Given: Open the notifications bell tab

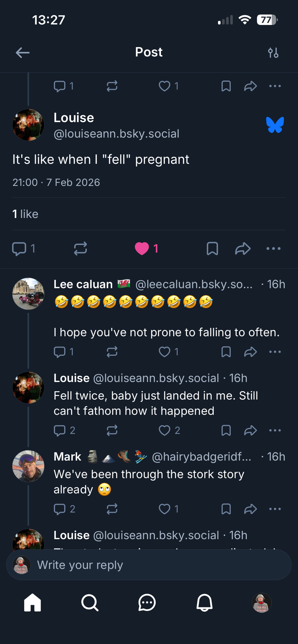Looking at the screenshot, I should pos(204,602).
